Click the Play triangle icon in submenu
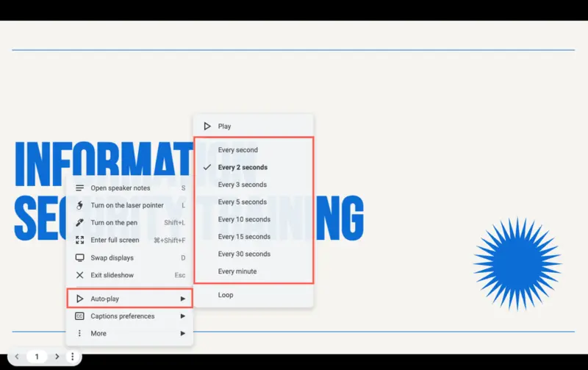Viewport: 588px width, 370px height. tap(207, 127)
